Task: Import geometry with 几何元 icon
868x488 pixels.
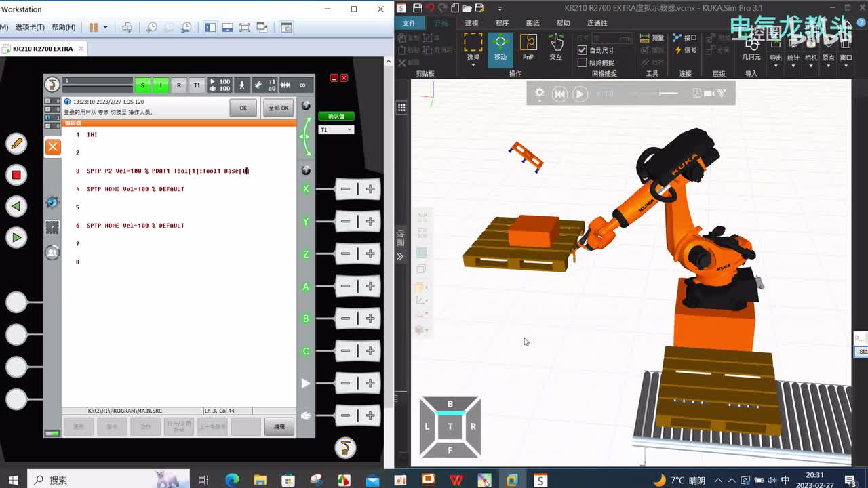Action: click(751, 49)
